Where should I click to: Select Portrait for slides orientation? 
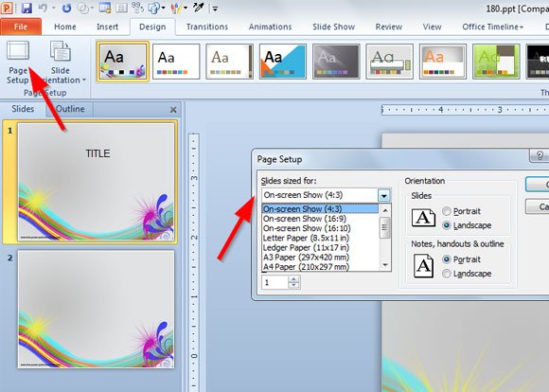pyautogui.click(x=447, y=211)
